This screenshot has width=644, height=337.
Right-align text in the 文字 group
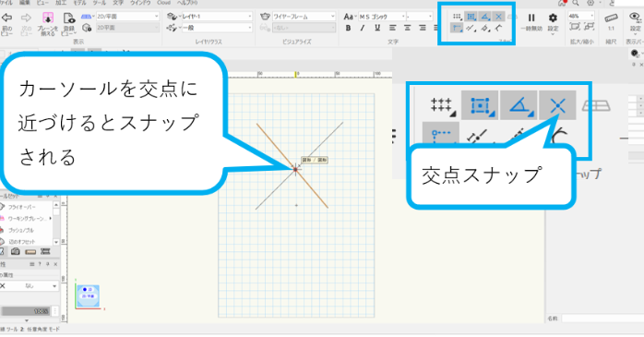click(423, 28)
